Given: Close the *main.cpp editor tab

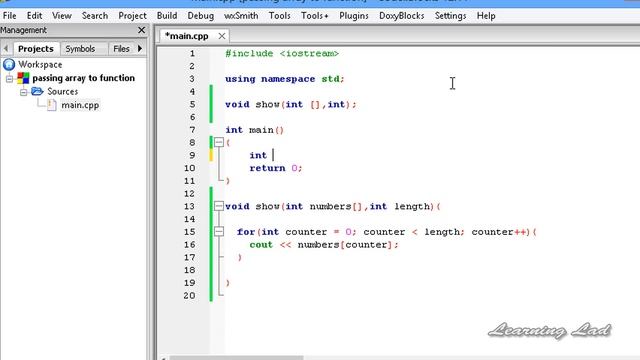Looking at the screenshot, I should click(222, 36).
